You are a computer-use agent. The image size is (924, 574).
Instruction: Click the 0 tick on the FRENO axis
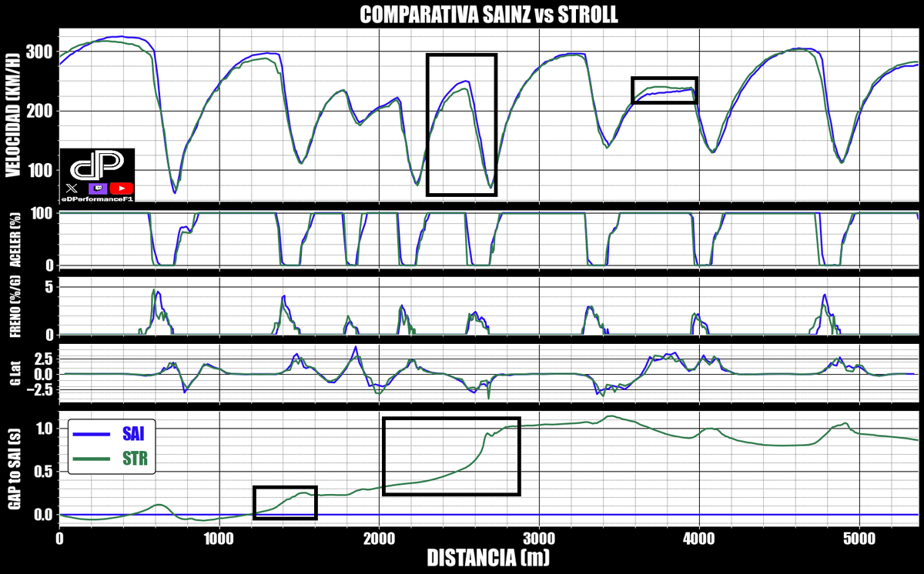[48, 335]
